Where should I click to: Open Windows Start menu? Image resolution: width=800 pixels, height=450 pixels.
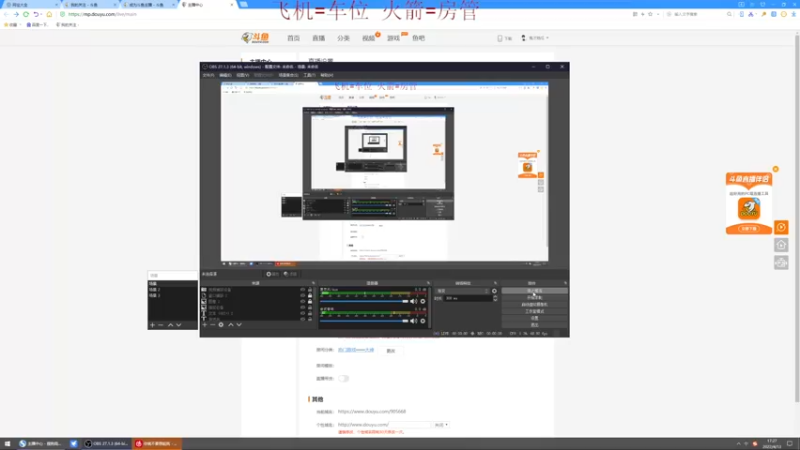tap(7, 443)
